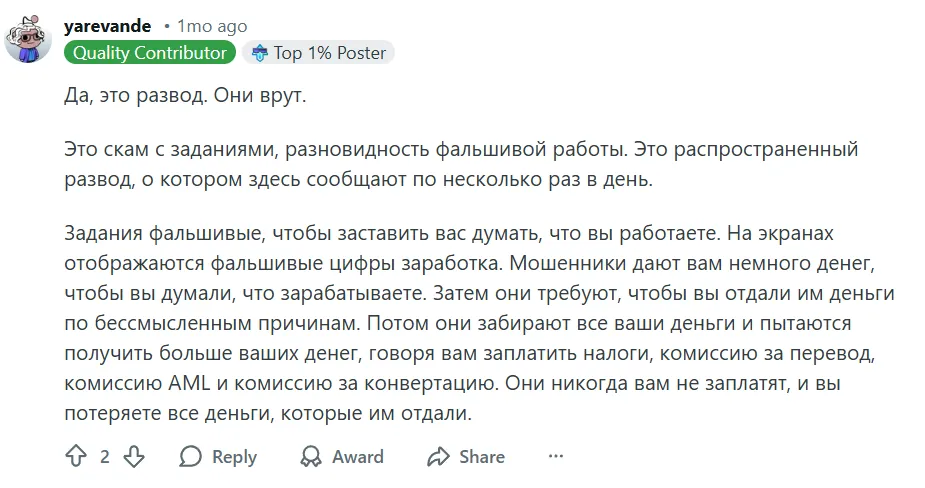This screenshot has height=488, width=925.
Task: Click the vote count number 2
Action: tap(104, 457)
